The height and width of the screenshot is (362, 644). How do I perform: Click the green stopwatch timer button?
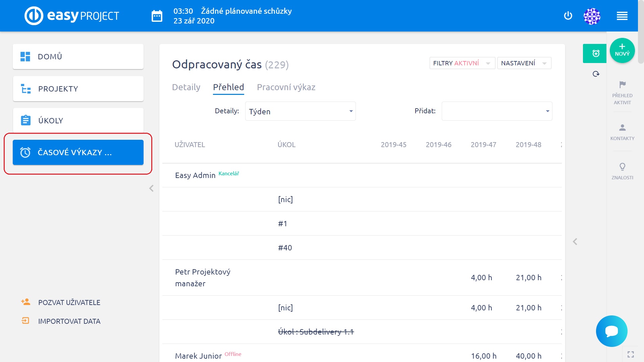coord(596,53)
